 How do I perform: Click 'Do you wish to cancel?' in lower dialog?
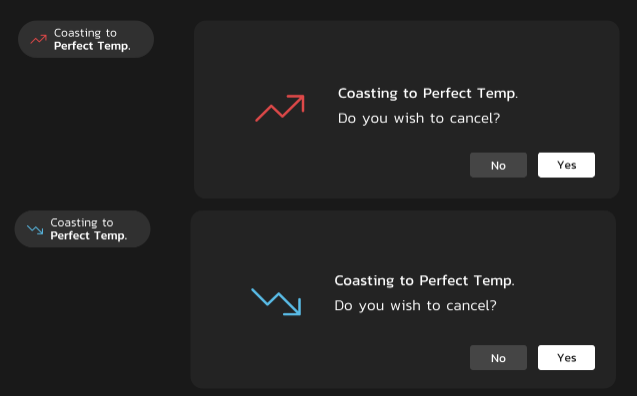415,306
